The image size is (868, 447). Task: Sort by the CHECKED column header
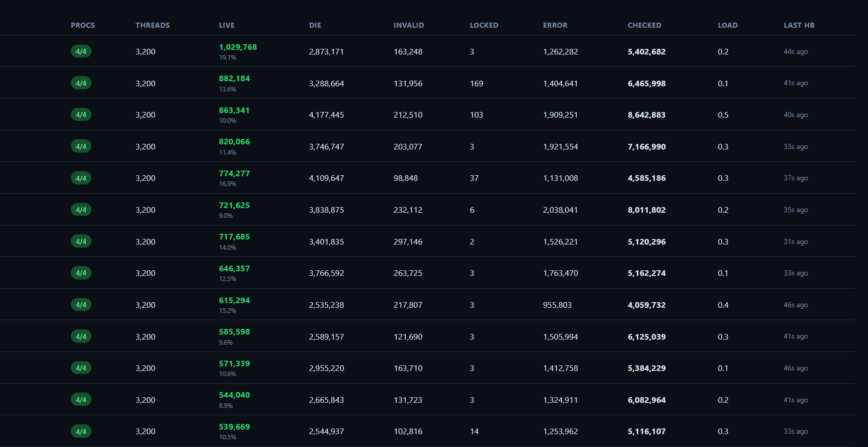pyautogui.click(x=645, y=25)
